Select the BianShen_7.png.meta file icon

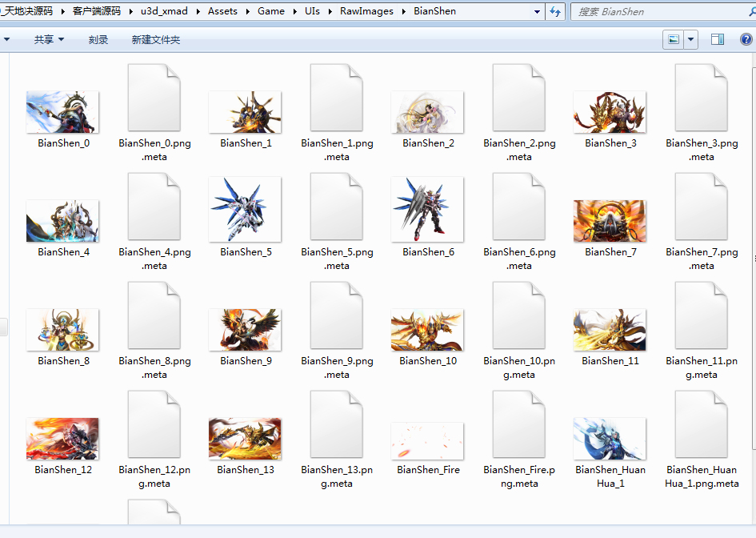click(x=702, y=207)
